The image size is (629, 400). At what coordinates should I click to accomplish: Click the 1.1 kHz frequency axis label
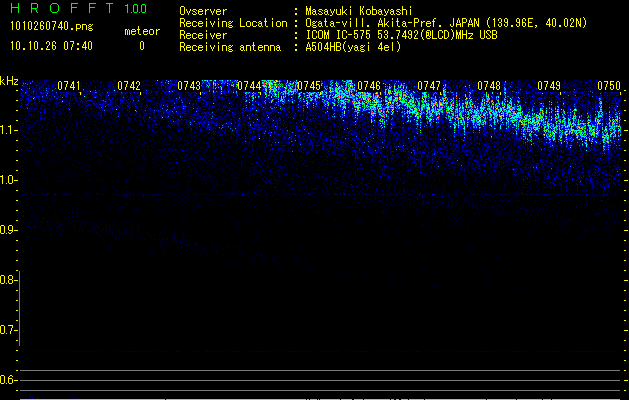(x=9, y=130)
